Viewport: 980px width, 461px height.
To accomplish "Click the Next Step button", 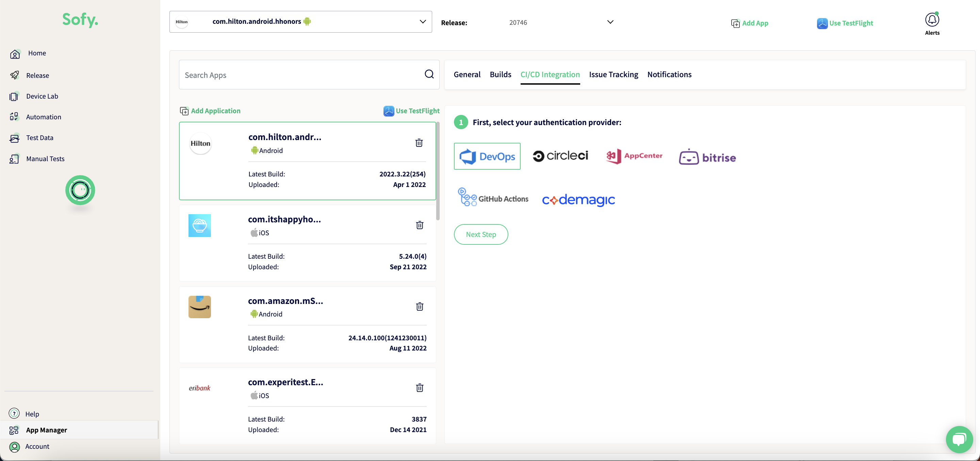I will [x=481, y=235].
